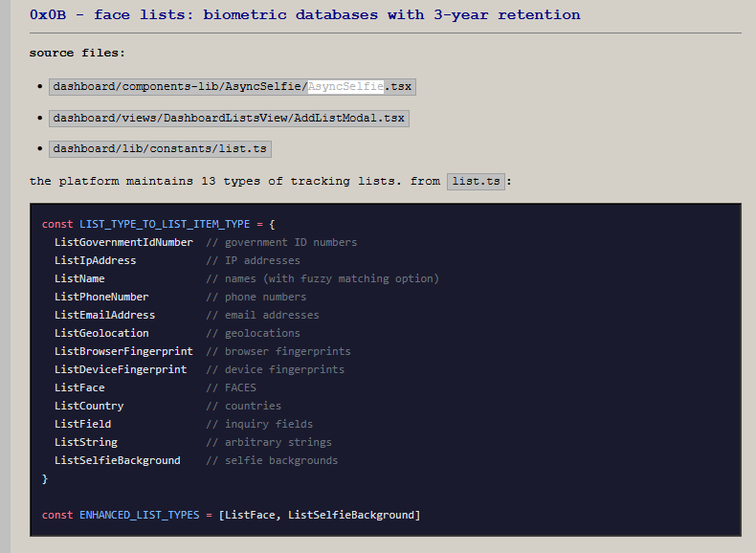Click ListIpAddress entry
756x553 pixels.
point(96,260)
